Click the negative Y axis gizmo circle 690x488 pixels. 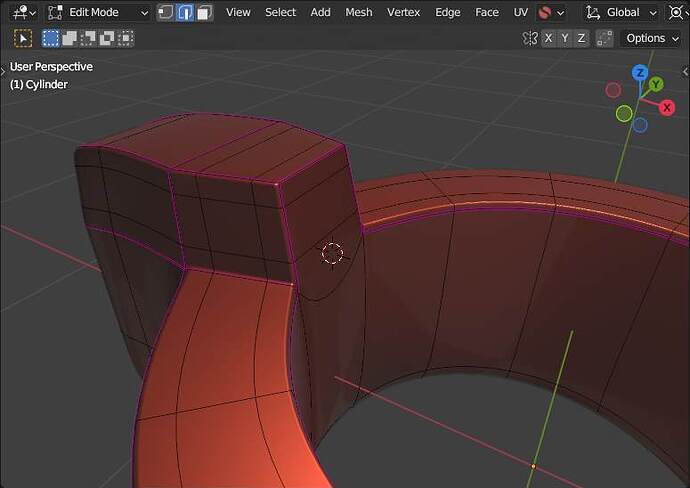tap(624, 114)
